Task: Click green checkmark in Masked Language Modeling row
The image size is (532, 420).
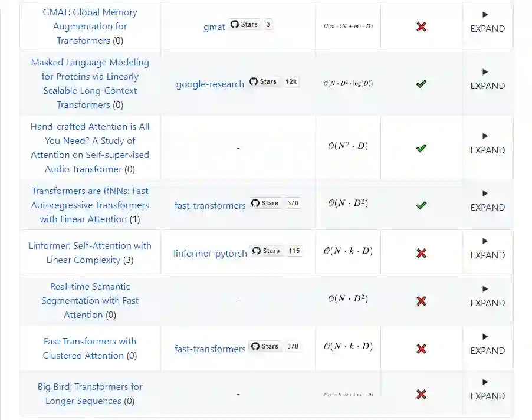Action: pyautogui.click(x=421, y=84)
